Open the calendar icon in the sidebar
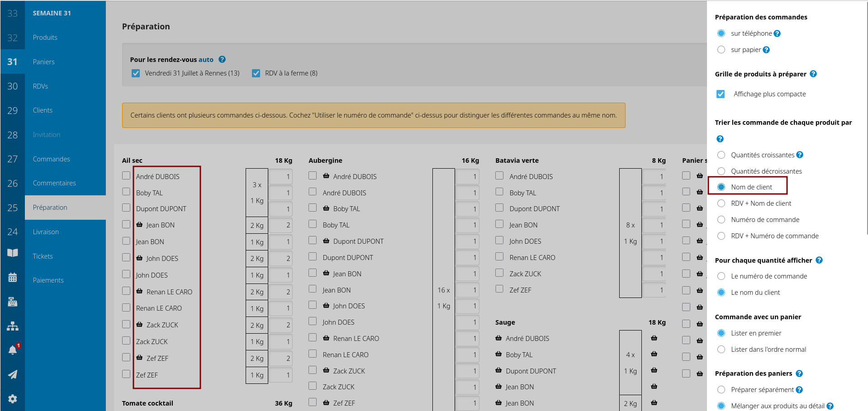This screenshot has height=411, width=868. [13, 277]
